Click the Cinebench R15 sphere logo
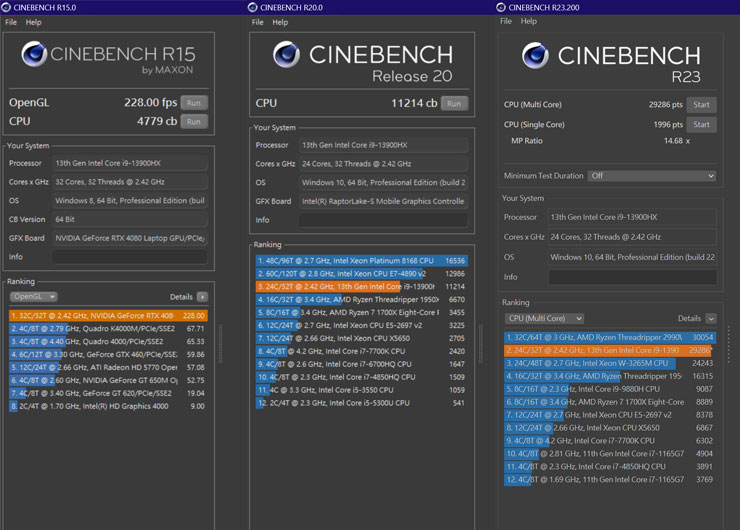The image size is (740, 530). click(34, 54)
